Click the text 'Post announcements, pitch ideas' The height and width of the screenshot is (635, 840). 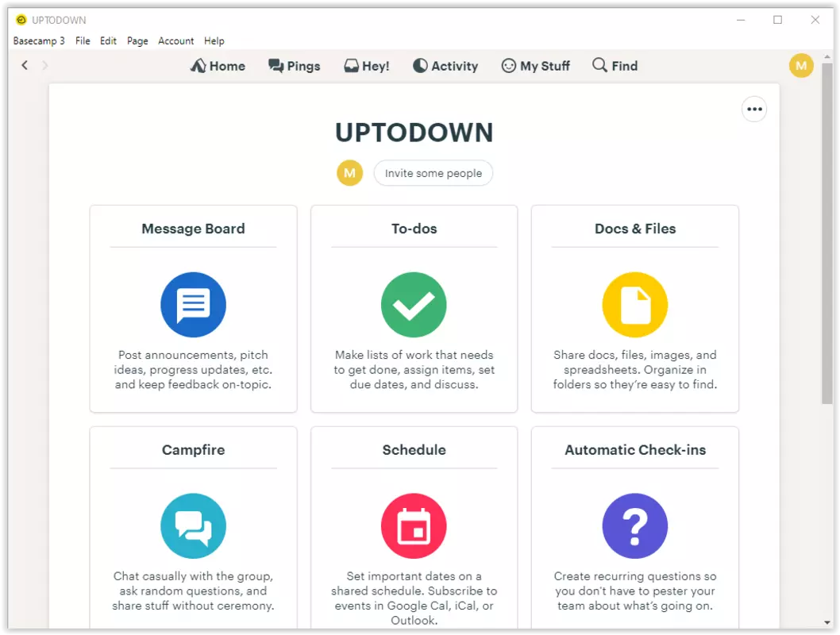coord(193,362)
